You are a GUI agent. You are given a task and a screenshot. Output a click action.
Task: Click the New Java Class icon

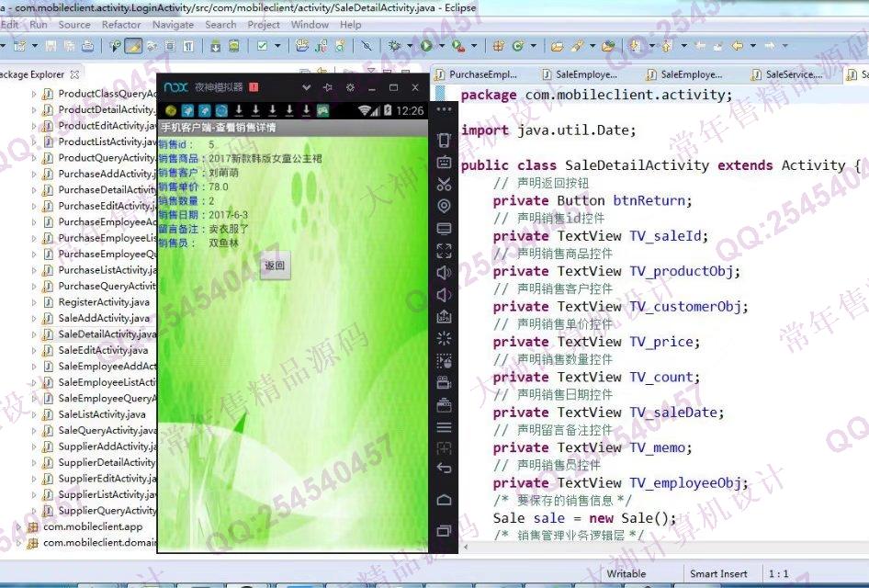point(517,46)
